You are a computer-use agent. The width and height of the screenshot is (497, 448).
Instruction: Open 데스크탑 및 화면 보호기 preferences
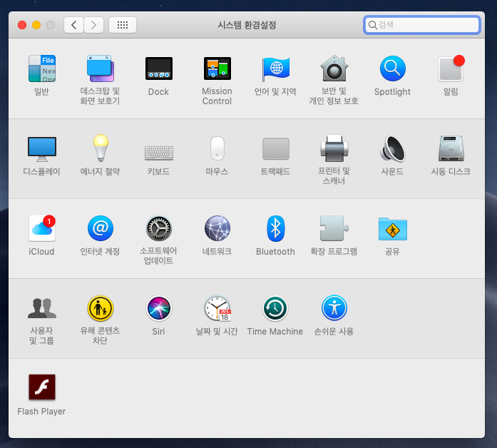[x=100, y=68]
